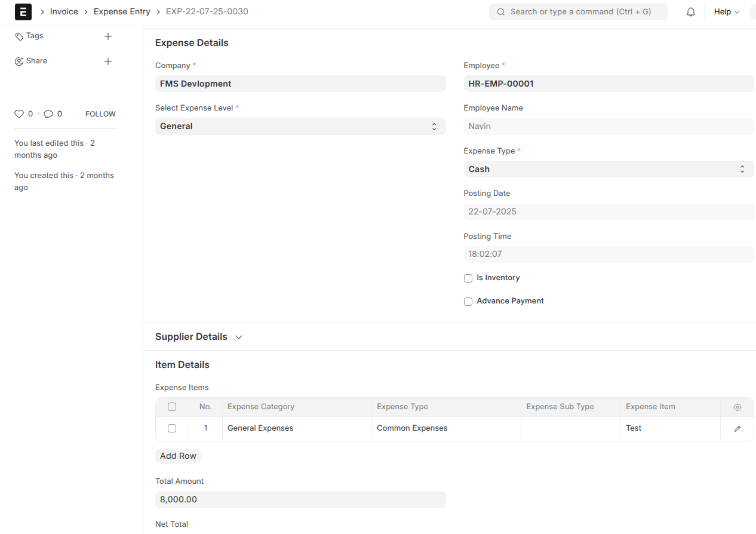Open the notifications bell
This screenshot has width=756, height=534.
691,12
